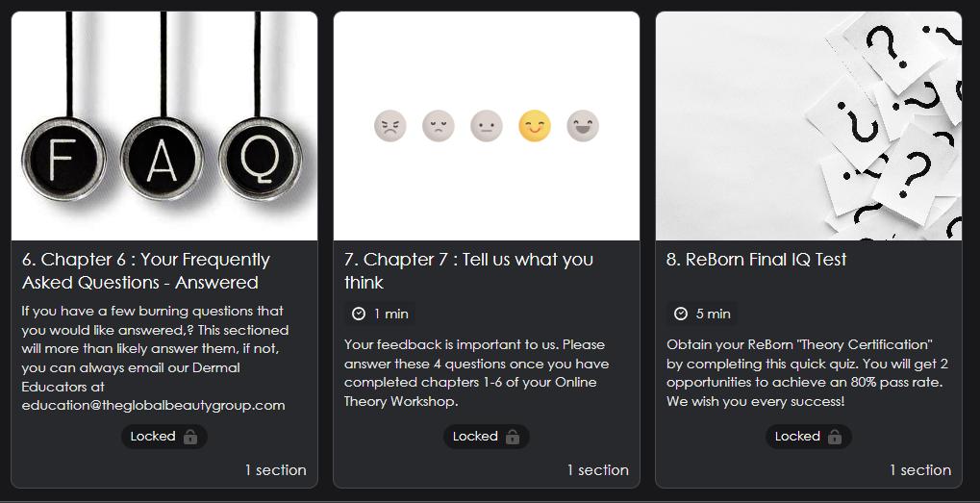The image size is (980, 503).
Task: Click "1 section" label on Chapter 7 card
Action: click(597, 470)
